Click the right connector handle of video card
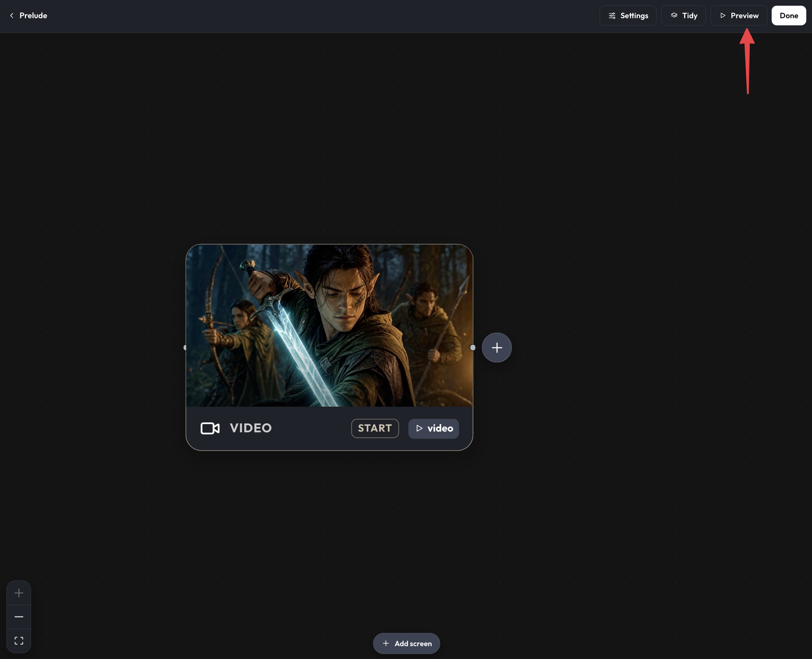The height and width of the screenshot is (659, 812). (472, 347)
